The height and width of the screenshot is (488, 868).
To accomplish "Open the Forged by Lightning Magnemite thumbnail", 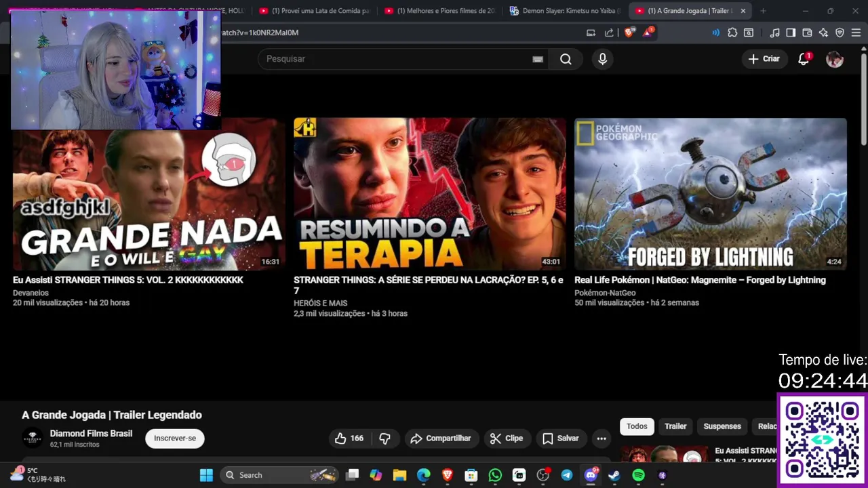I will click(711, 195).
